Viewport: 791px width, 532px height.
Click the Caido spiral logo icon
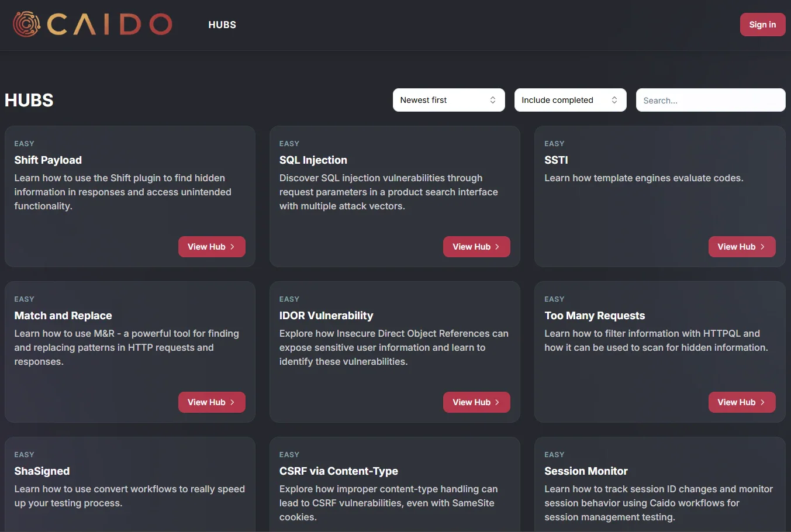point(26,25)
